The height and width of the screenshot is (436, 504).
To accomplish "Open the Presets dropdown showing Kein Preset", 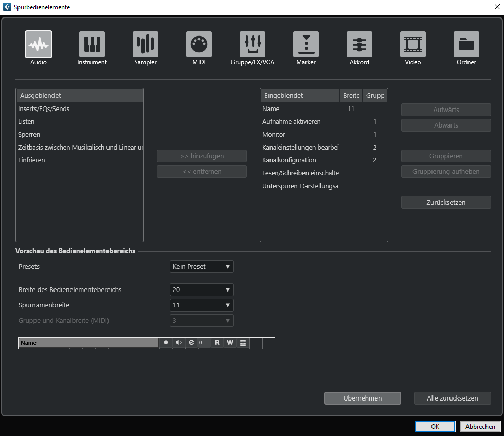I will 202,267.
